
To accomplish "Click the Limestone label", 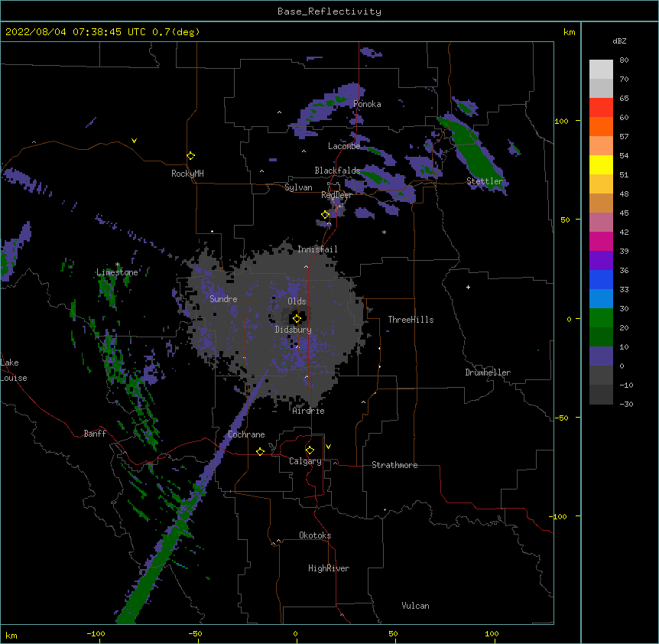I will click(117, 272).
